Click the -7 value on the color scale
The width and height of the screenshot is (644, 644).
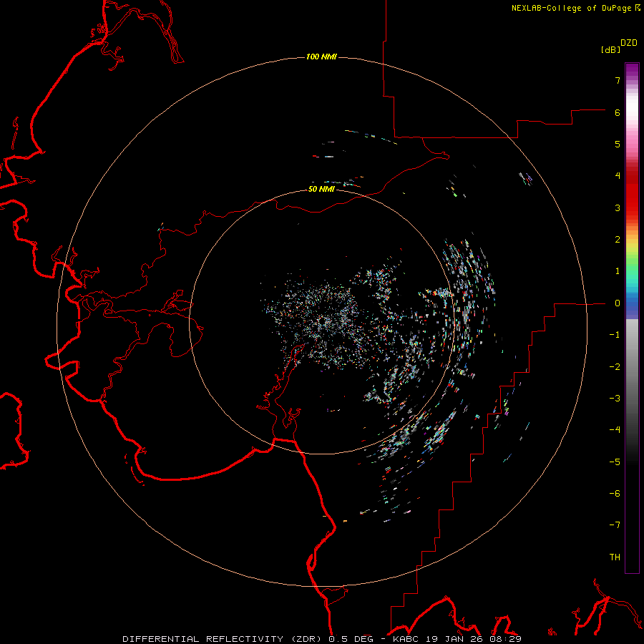pos(615,525)
